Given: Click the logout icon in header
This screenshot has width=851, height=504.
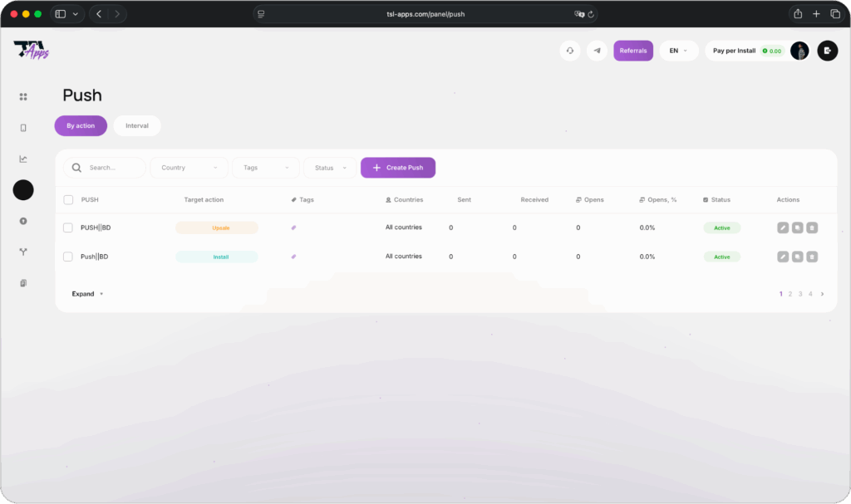Looking at the screenshot, I should coord(827,51).
